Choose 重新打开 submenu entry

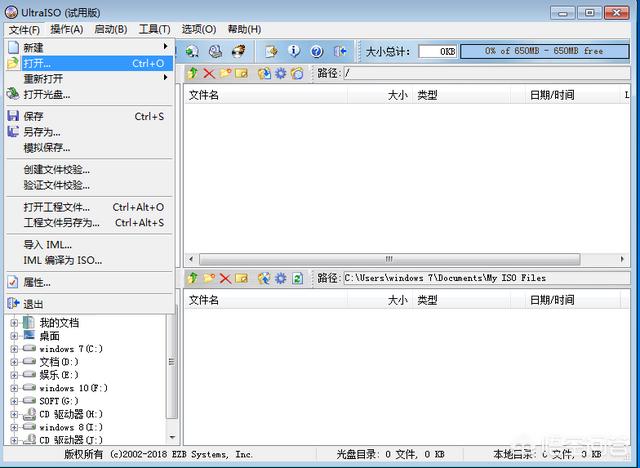(89, 79)
